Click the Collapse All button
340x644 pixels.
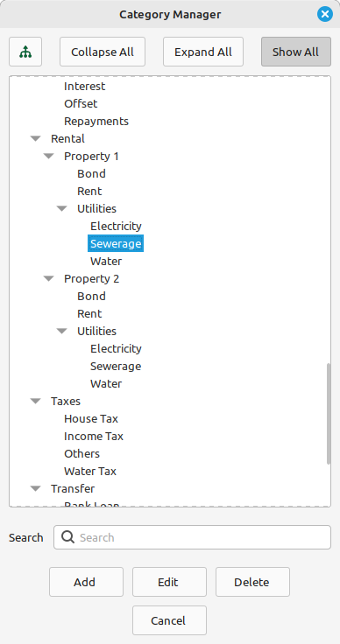click(103, 52)
